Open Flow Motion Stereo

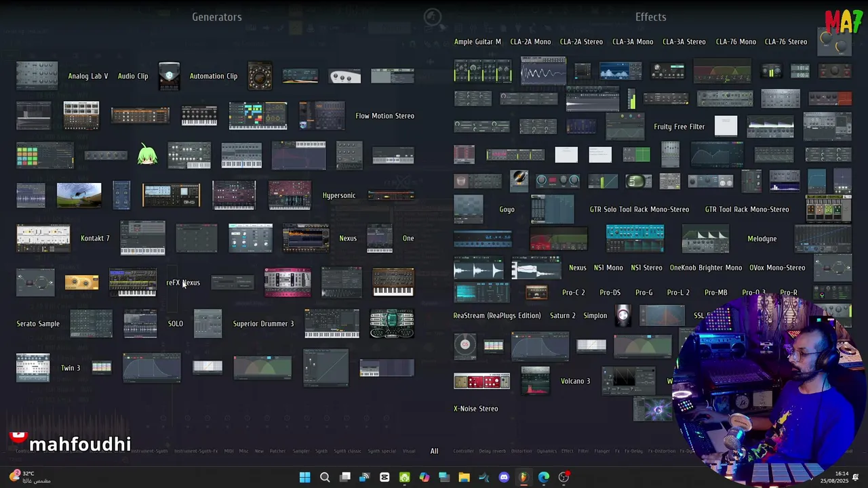tap(384, 116)
